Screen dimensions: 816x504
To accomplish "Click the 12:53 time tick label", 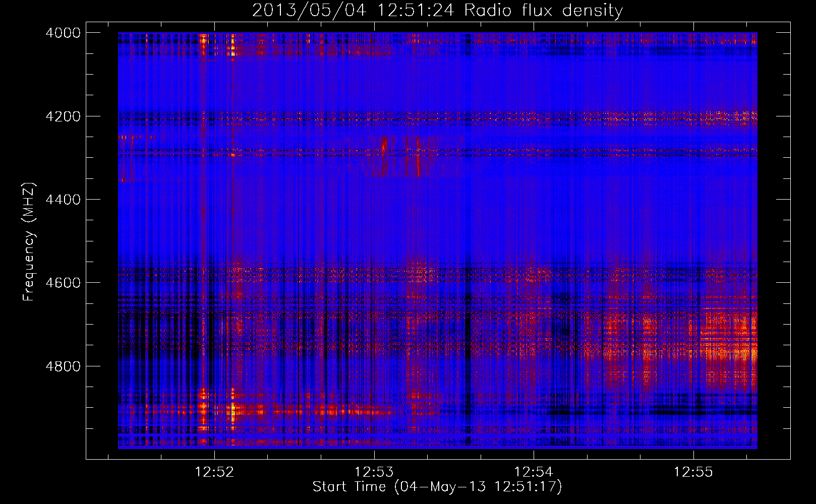I will pyautogui.click(x=374, y=472).
